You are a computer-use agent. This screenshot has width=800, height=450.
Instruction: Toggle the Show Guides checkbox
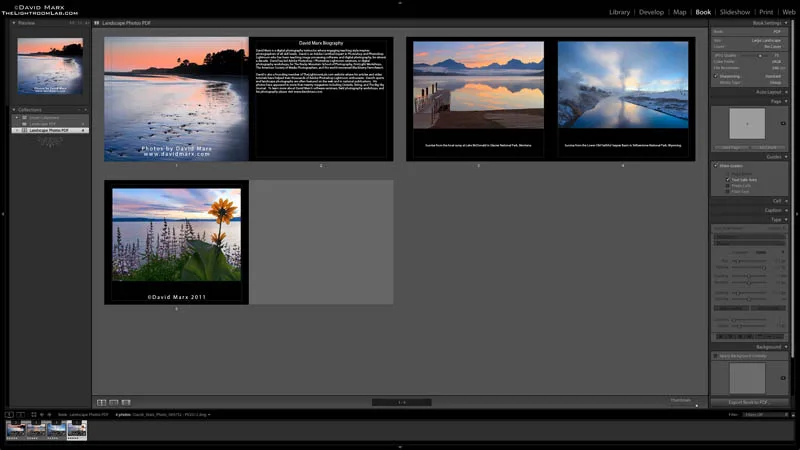point(716,165)
